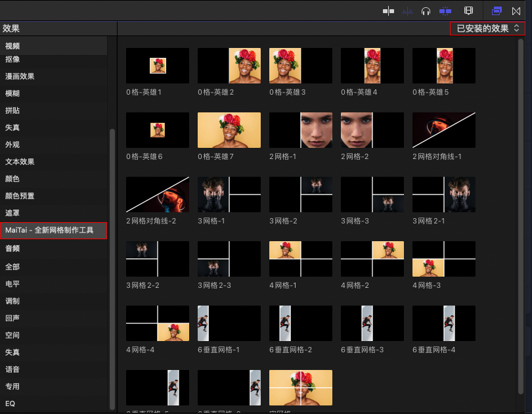Screen dimensions: 532x414
Task: Toggle the effects browser icon
Action: coord(497,11)
